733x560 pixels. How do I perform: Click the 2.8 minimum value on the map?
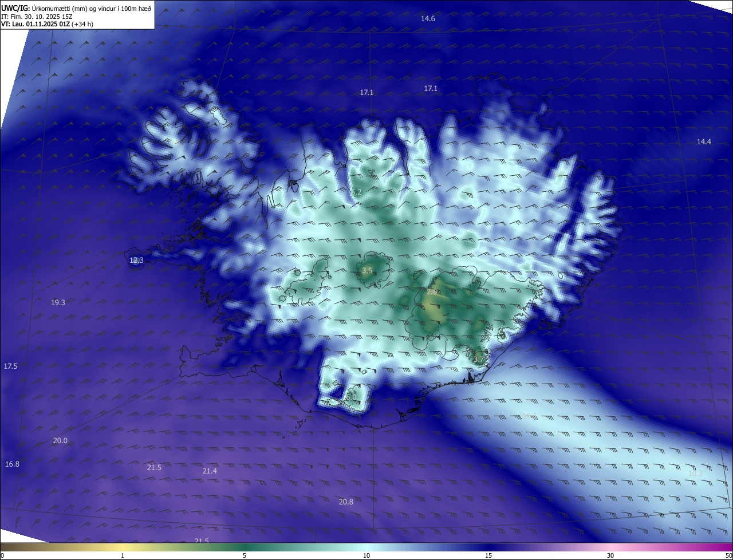[432, 292]
